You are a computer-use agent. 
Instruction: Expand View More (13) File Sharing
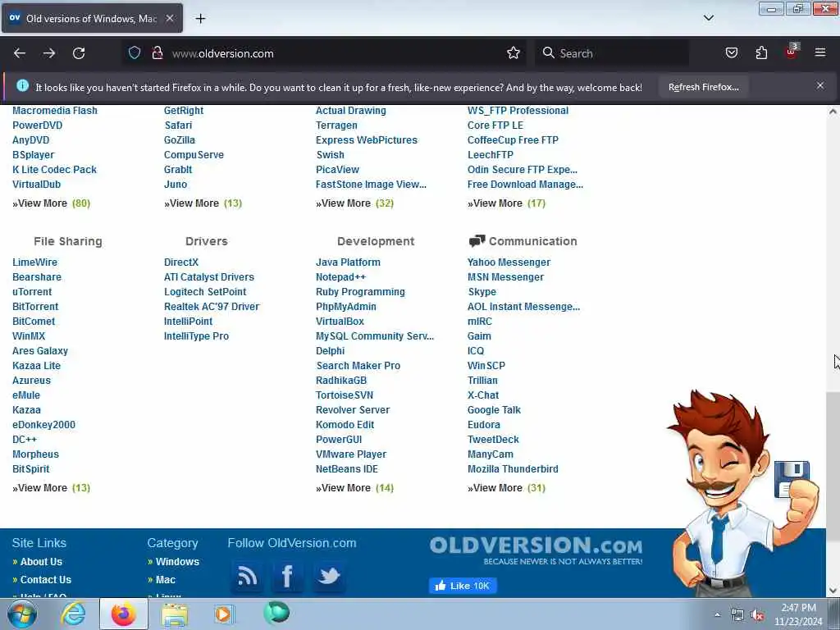[x=52, y=487]
